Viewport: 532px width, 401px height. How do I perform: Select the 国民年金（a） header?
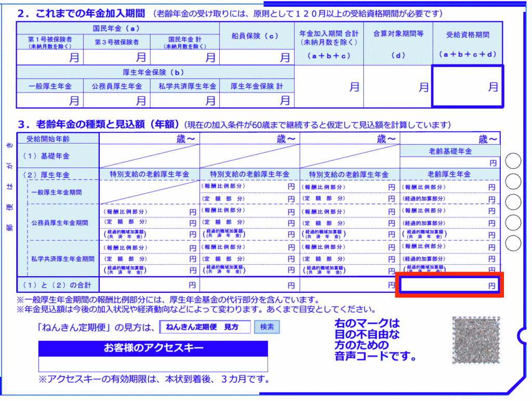click(118, 29)
